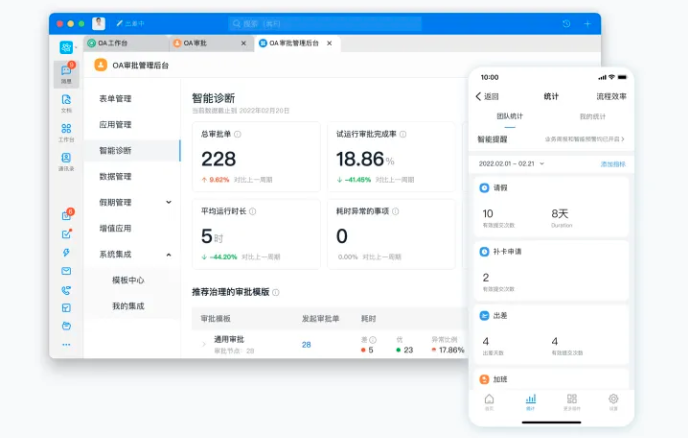Tap the 补卡申请 card icon on phone
Image resolution: width=688 pixels, height=438 pixels.
(484, 251)
